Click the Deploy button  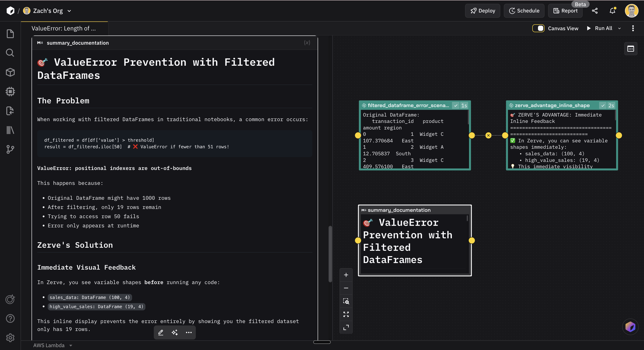[482, 10]
